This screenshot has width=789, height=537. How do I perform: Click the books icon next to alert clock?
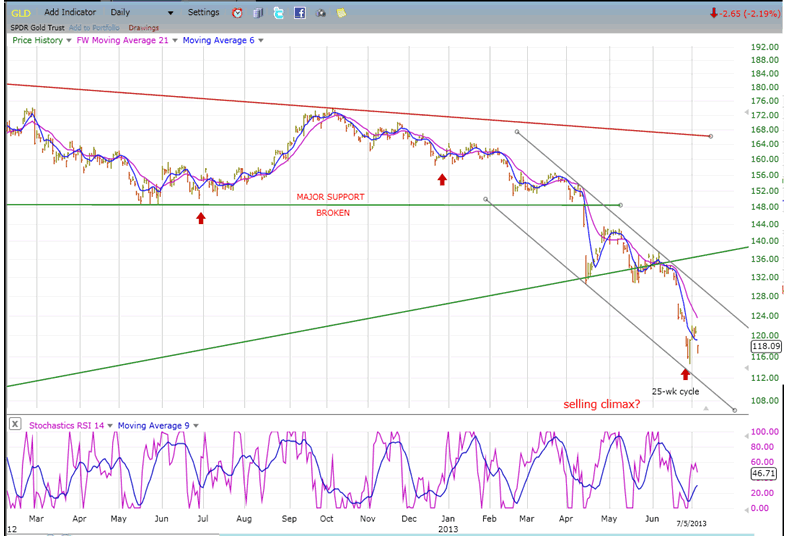(x=258, y=13)
